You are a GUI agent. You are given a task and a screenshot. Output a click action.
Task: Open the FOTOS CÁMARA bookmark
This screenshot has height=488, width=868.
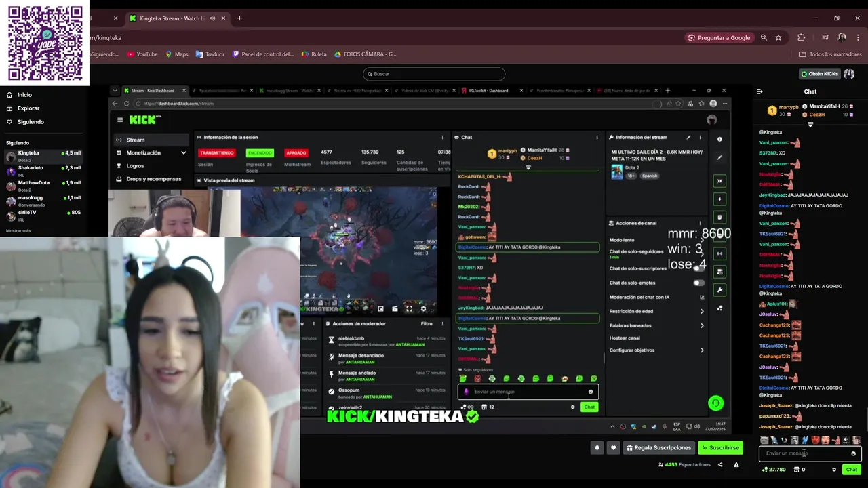pos(366,54)
